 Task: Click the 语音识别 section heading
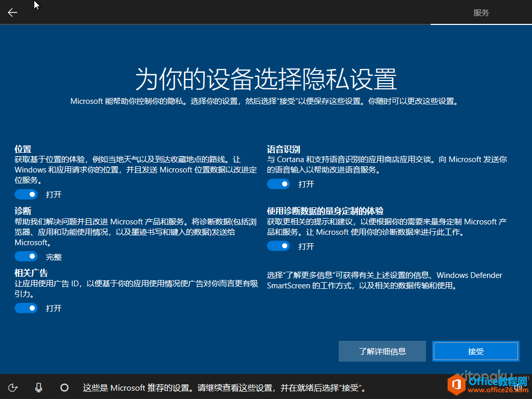[284, 149]
